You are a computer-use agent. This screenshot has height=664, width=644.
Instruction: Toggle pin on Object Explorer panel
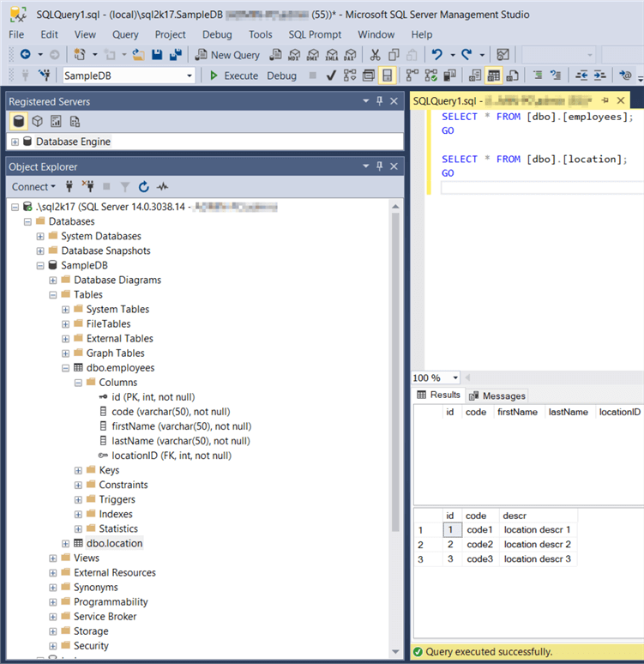coord(379,166)
